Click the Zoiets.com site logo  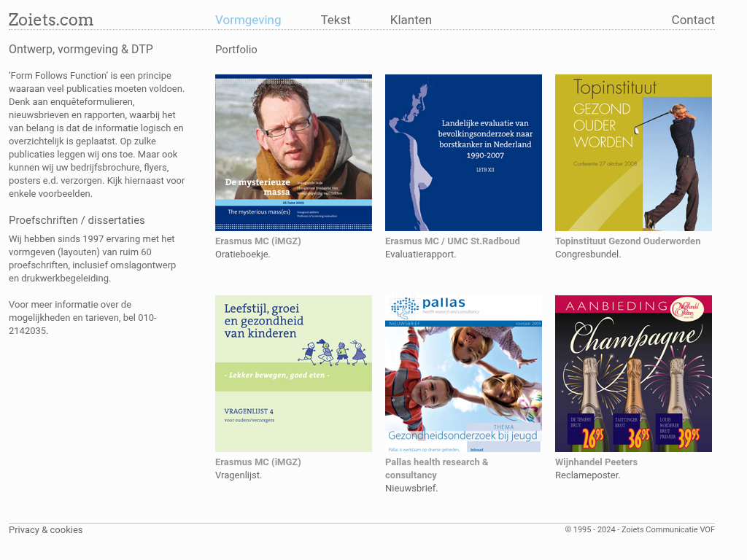tap(51, 20)
